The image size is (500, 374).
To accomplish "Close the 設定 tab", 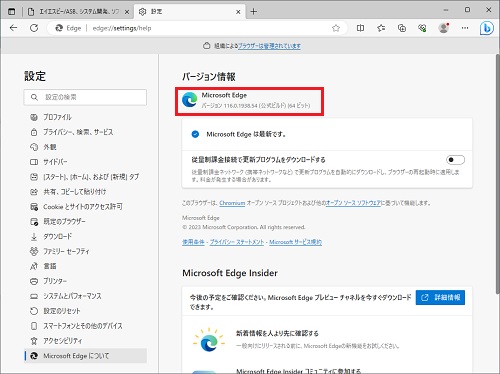I will click(238, 12).
